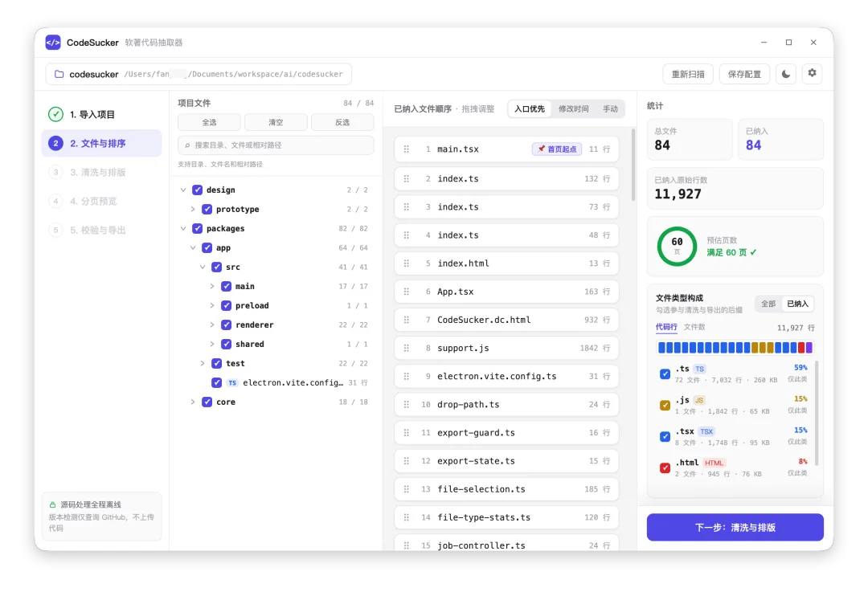Uncheck the packages folder checkbox
The height and width of the screenshot is (592, 868).
197,228
